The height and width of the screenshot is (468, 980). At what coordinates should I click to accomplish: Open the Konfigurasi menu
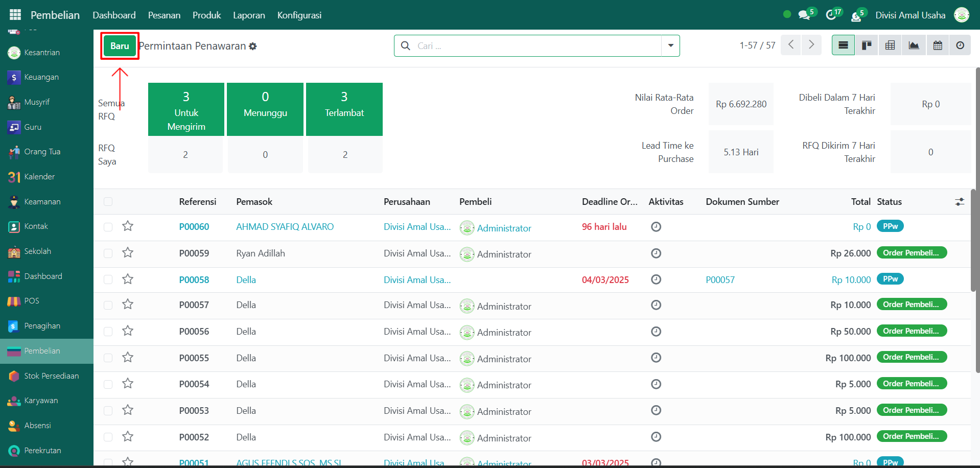tap(299, 15)
